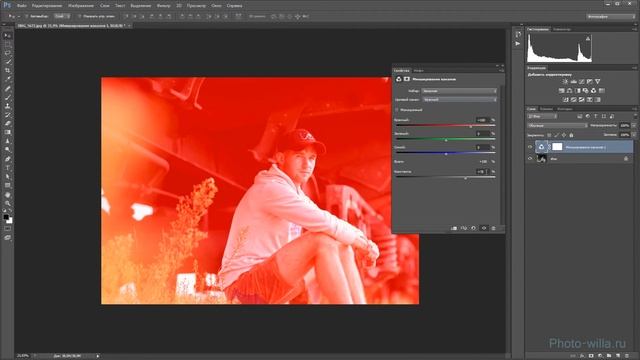This screenshot has width=640, height=360.
Task: Select the Hand tool
Action: point(8,194)
